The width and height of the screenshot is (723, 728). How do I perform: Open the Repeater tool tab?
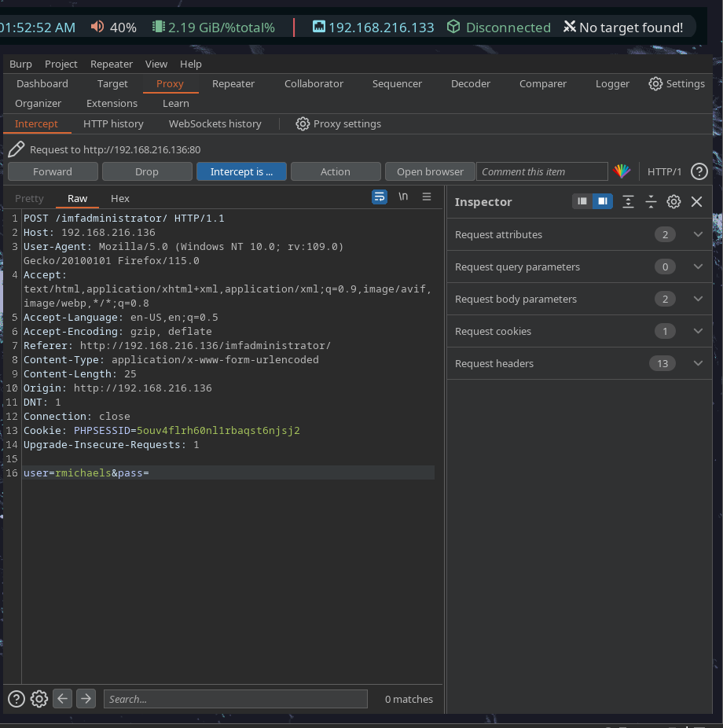(x=233, y=83)
